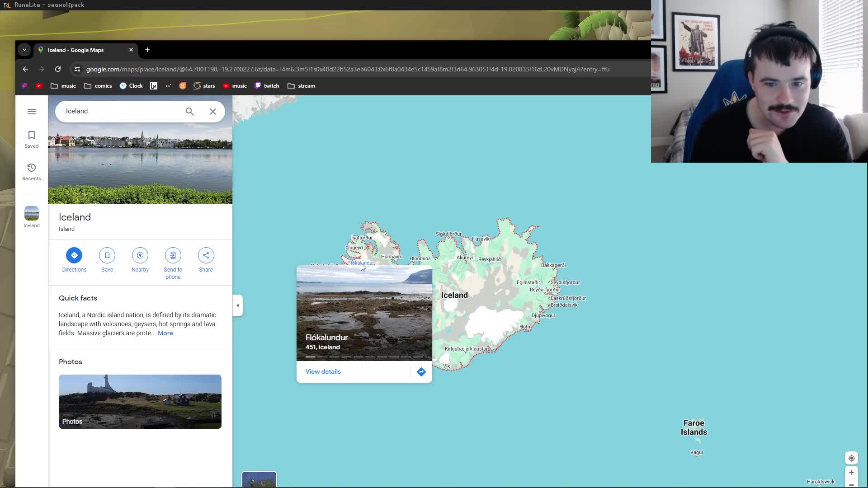Go back in browser history
This screenshot has height=488, width=868.
click(25, 69)
